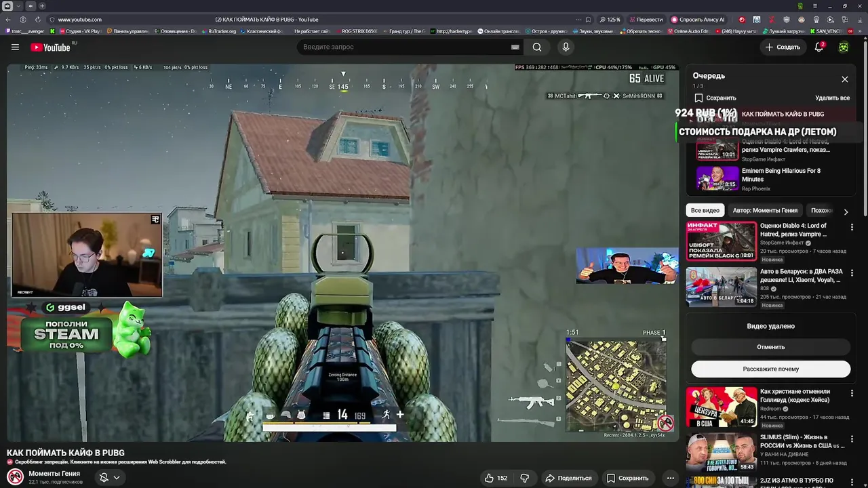The height and width of the screenshot is (488, 868).
Task: Open Студия - VK Play bookmark
Action: tap(79, 31)
